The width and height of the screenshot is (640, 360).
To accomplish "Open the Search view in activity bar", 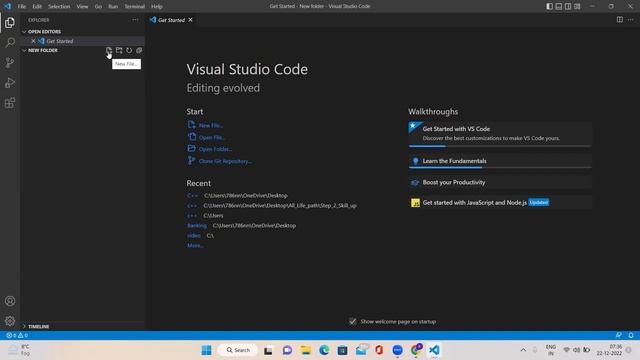I will pyautogui.click(x=10, y=42).
